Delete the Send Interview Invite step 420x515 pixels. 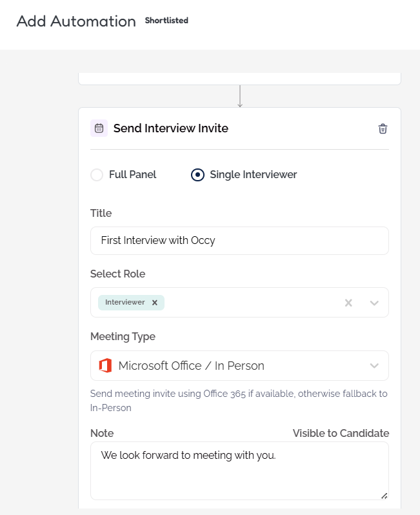tap(383, 128)
